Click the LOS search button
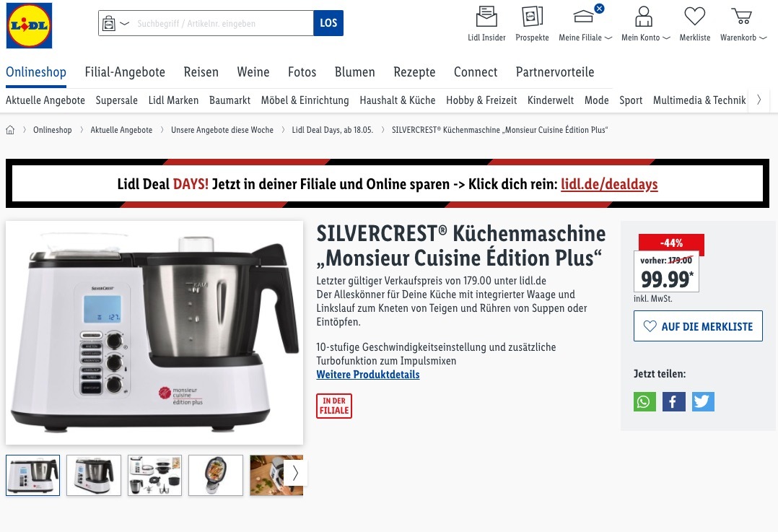The image size is (778, 532). tap(328, 23)
